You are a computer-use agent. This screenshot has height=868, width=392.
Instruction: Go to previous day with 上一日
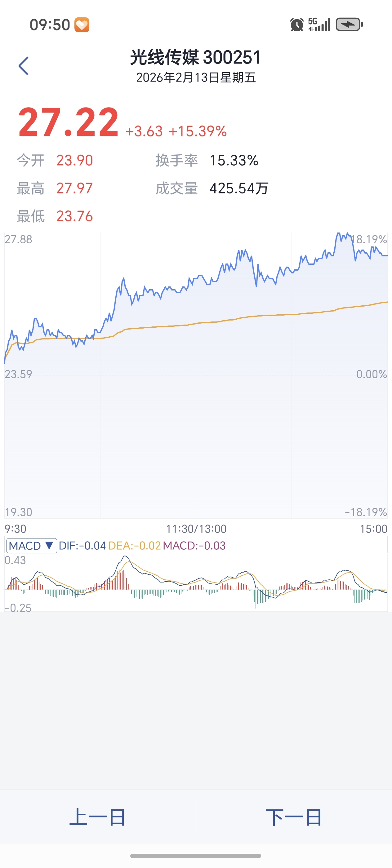tap(97, 817)
